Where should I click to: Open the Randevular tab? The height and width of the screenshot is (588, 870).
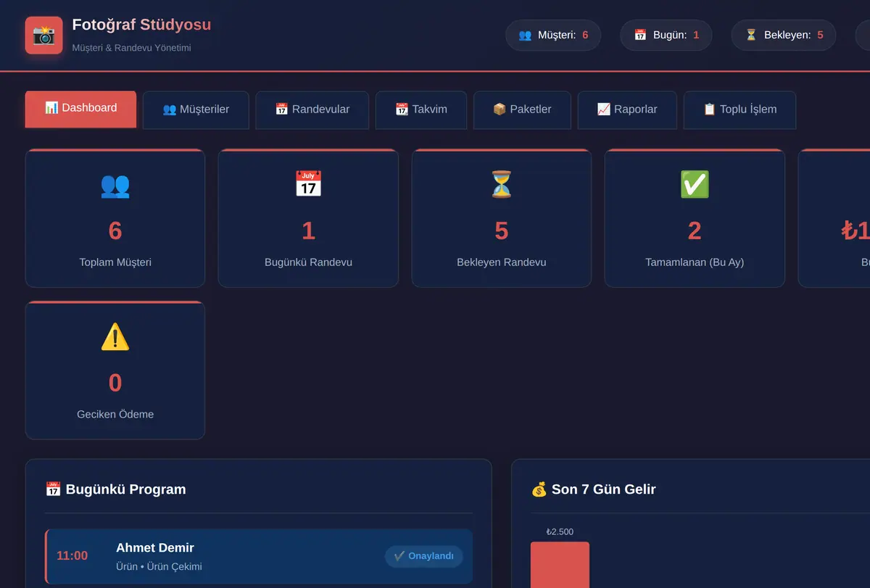click(312, 109)
